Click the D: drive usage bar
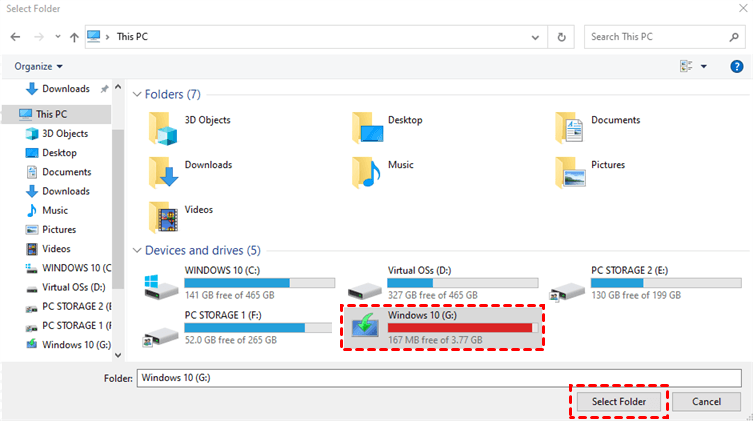Viewport: 753px width, 421px height. (463, 283)
